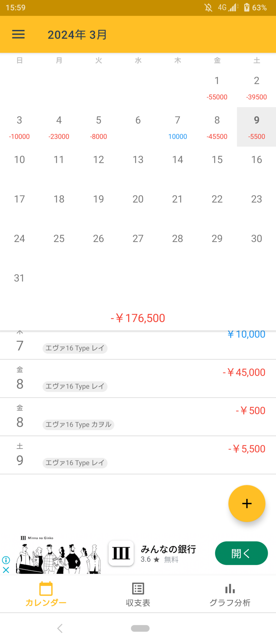This screenshot has height=644, width=276.
Task: Open the 収支表 list icon tab
Action: click(x=138, y=594)
